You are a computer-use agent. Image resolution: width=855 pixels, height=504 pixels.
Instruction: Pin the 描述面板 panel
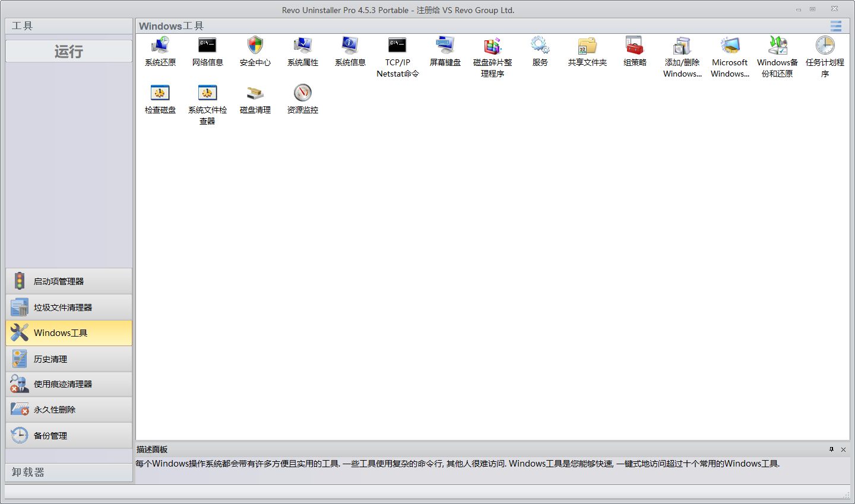click(x=831, y=449)
